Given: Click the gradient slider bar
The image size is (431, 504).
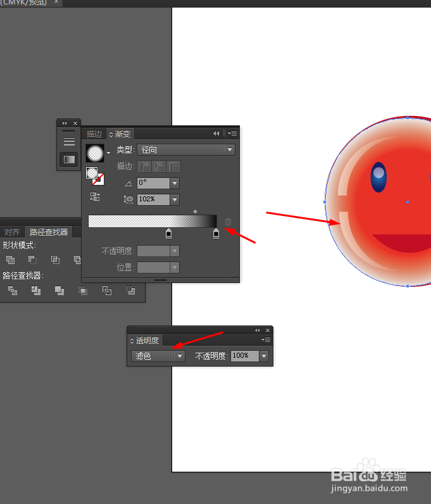Looking at the screenshot, I should point(153,221).
